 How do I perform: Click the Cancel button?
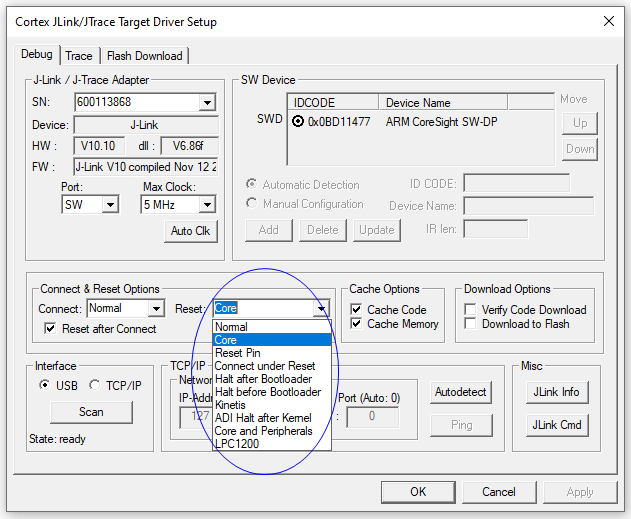(x=499, y=492)
